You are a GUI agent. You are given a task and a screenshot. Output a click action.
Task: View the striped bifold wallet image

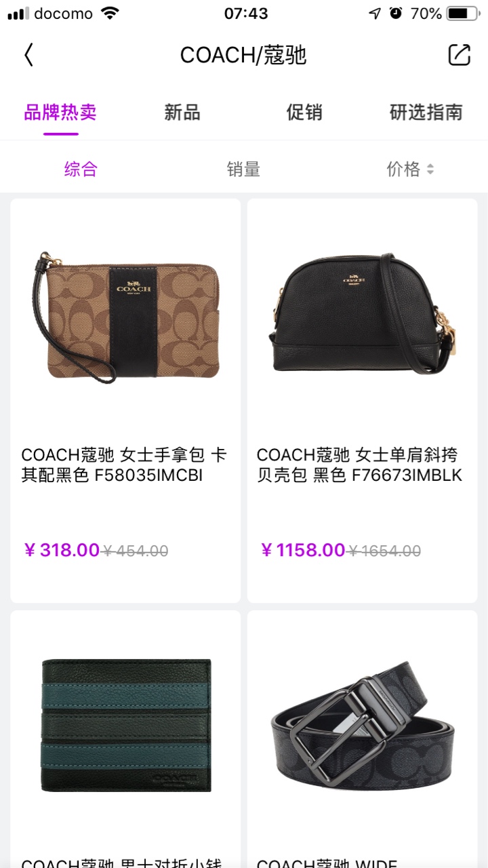(x=125, y=725)
